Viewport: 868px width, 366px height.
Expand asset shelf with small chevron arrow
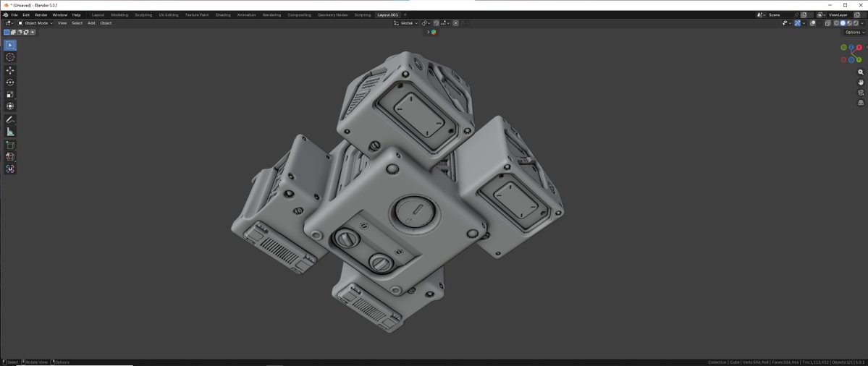click(428, 32)
